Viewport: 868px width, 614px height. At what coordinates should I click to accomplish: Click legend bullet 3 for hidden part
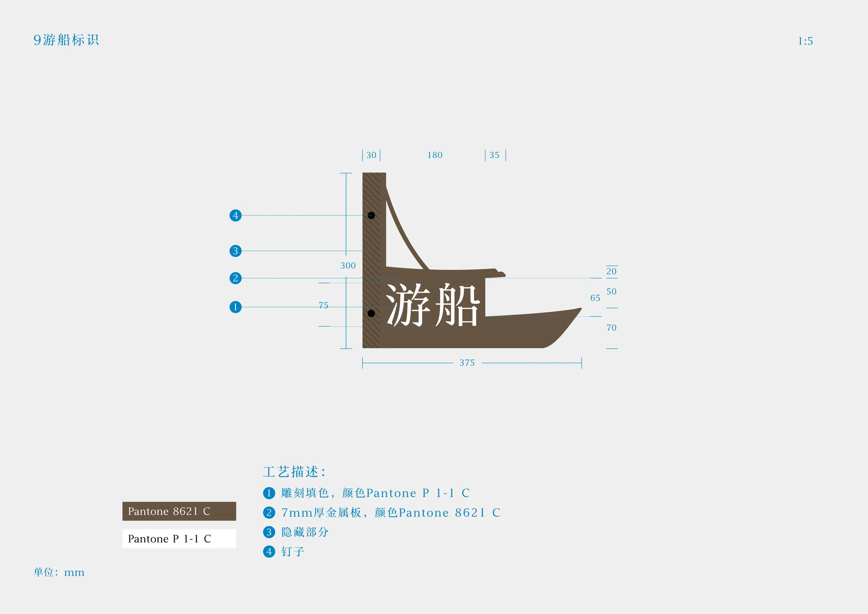coord(269,532)
